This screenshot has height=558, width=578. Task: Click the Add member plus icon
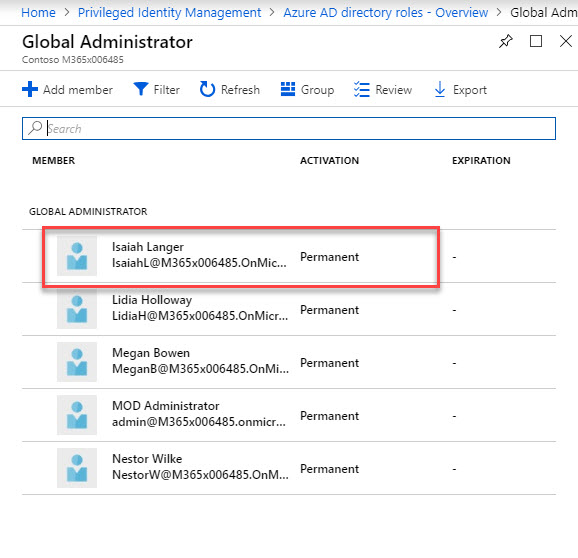pyautogui.click(x=30, y=89)
